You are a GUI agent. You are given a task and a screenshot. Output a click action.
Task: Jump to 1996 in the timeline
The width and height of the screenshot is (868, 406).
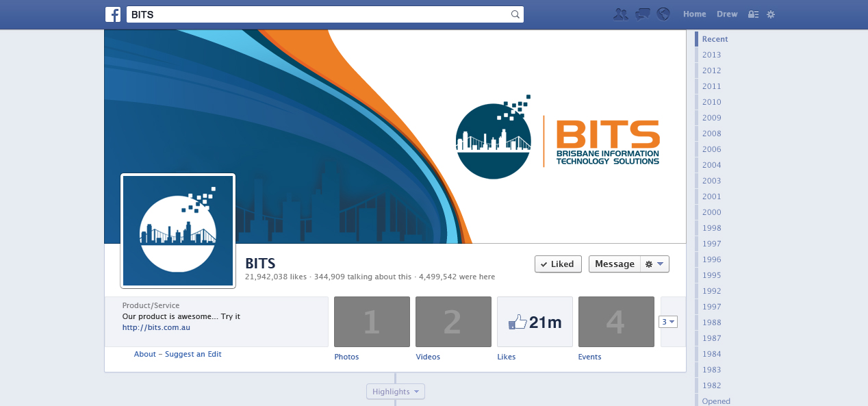point(711,259)
